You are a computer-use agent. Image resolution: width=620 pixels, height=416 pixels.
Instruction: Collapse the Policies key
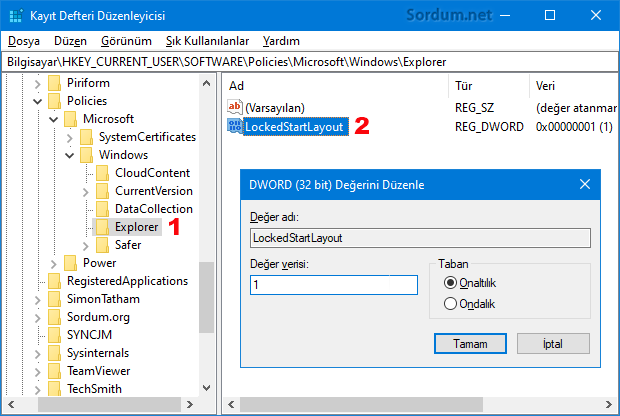[x=38, y=102]
